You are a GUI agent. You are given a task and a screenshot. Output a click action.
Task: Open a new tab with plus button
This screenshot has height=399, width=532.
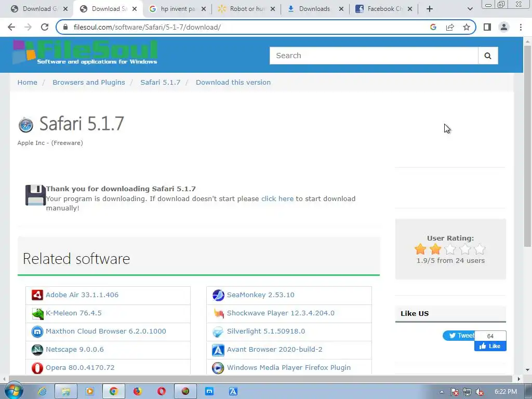430,9
